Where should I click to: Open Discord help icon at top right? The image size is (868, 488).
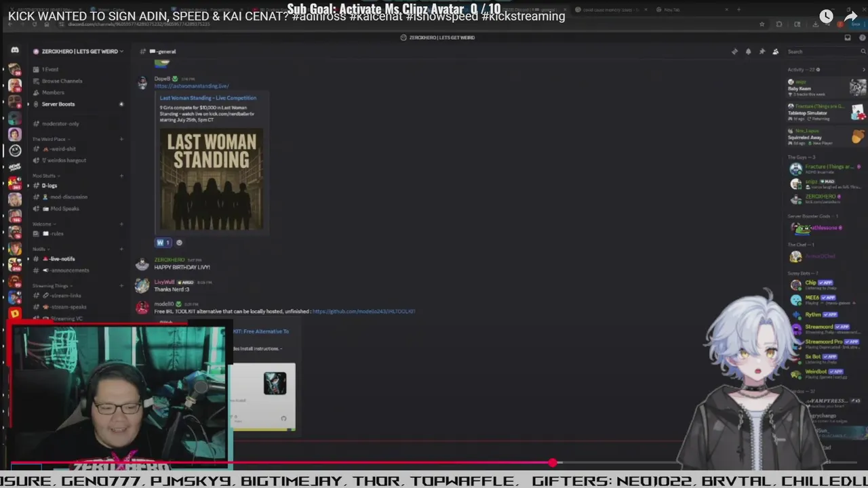862,37
